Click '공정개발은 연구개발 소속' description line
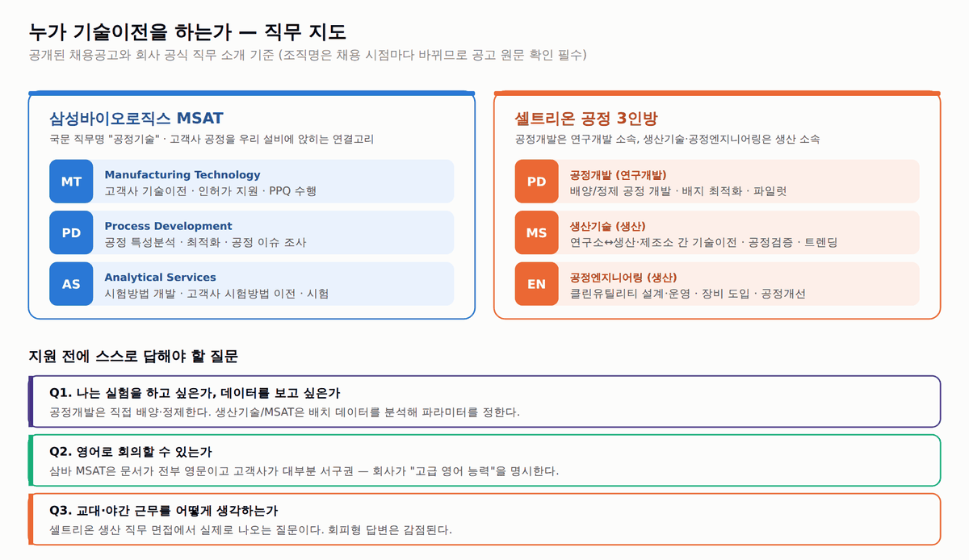The image size is (969, 560). tap(668, 139)
